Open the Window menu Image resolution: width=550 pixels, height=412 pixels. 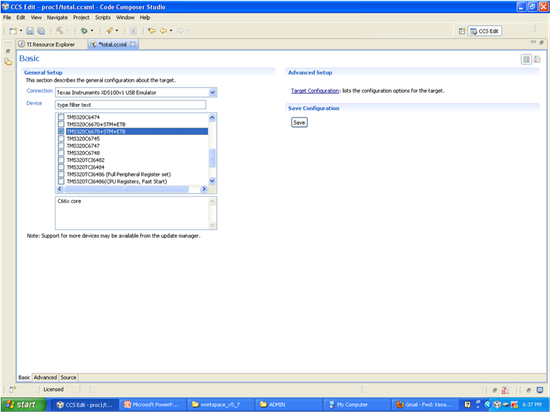click(x=125, y=18)
